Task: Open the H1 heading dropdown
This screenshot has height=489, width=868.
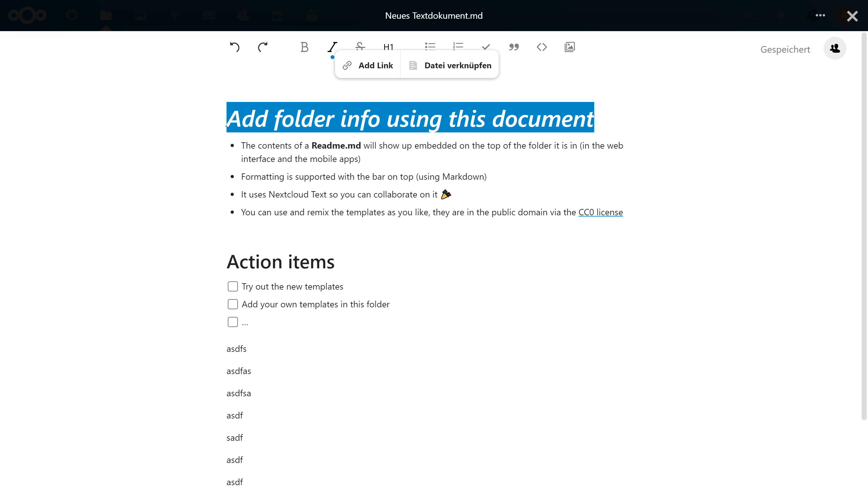Action: (x=388, y=47)
